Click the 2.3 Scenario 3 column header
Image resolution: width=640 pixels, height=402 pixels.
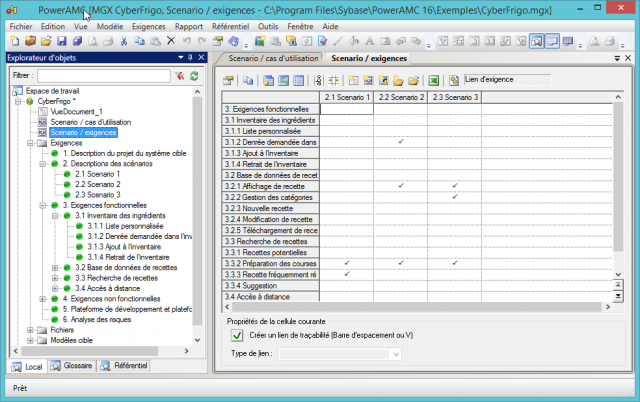(455, 98)
